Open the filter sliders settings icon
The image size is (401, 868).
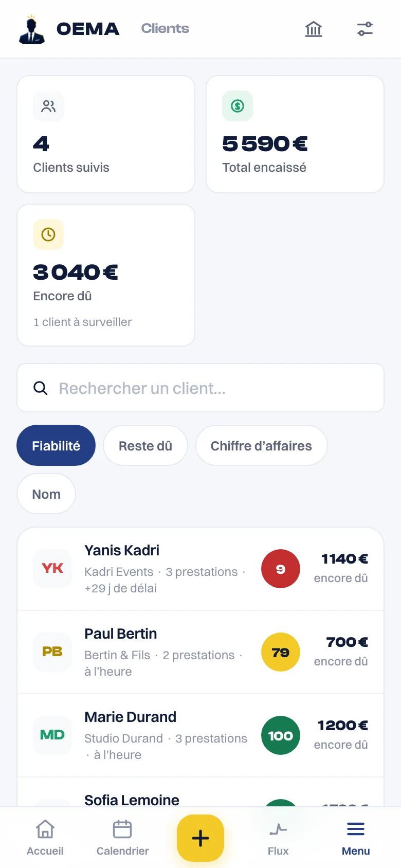point(365,29)
